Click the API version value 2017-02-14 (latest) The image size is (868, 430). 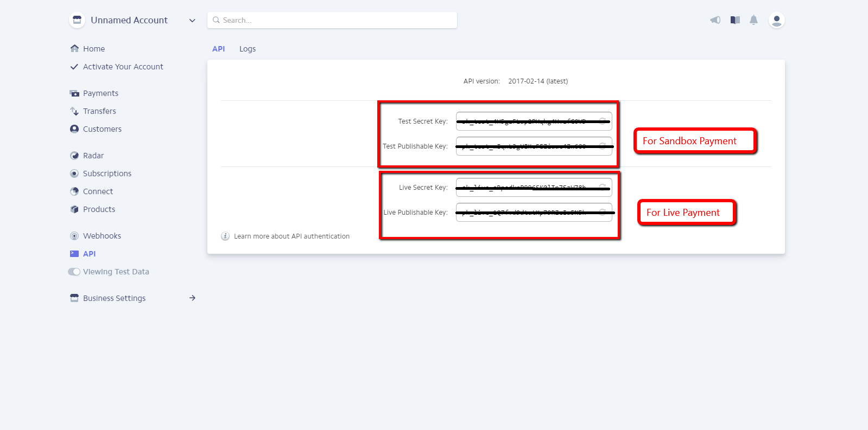[538, 81]
